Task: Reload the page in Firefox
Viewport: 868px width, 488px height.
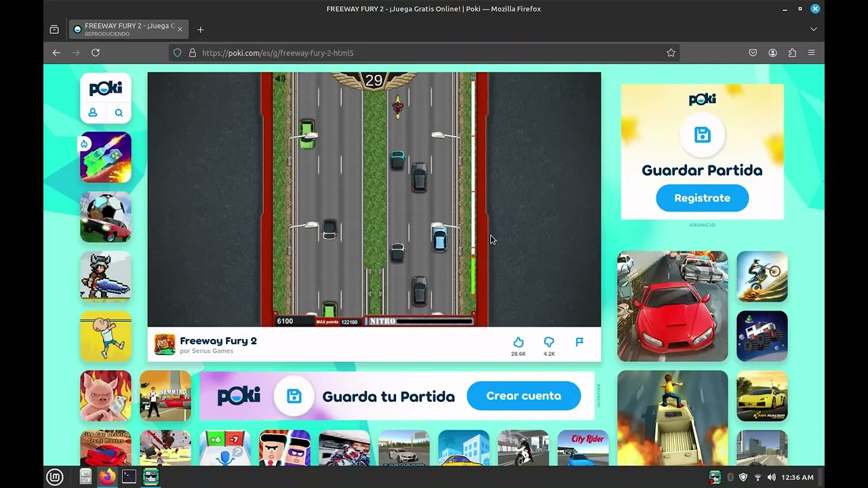Action: click(96, 53)
